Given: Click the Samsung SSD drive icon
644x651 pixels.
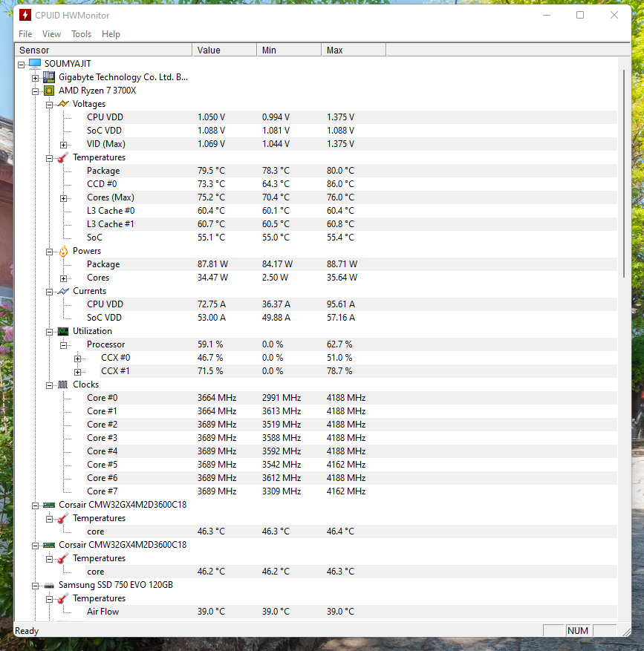Looking at the screenshot, I should click(x=49, y=586).
